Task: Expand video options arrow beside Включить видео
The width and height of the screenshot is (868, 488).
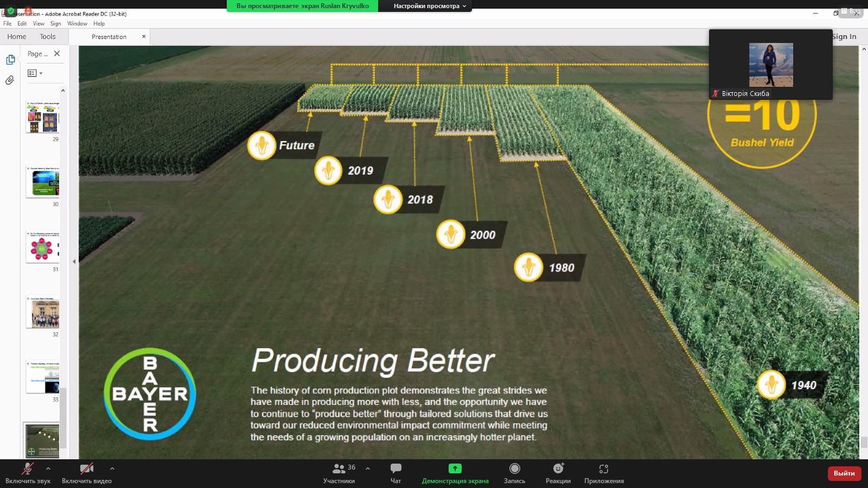Action: click(112, 468)
